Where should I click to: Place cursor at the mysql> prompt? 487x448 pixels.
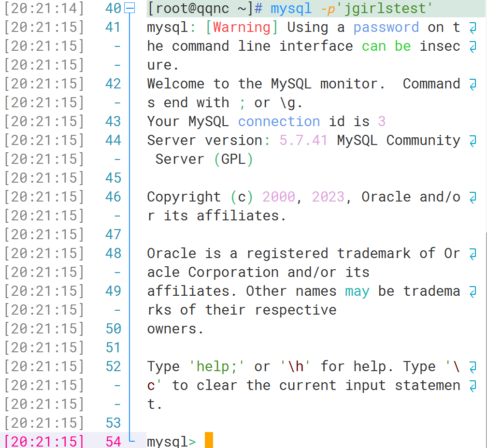[x=172, y=442]
